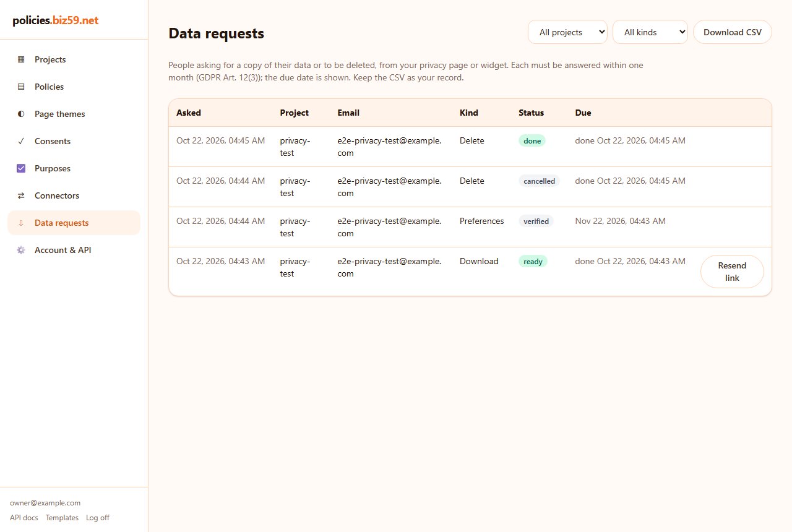Click the 'Asked' column header
This screenshot has width=792, height=532.
click(x=189, y=113)
